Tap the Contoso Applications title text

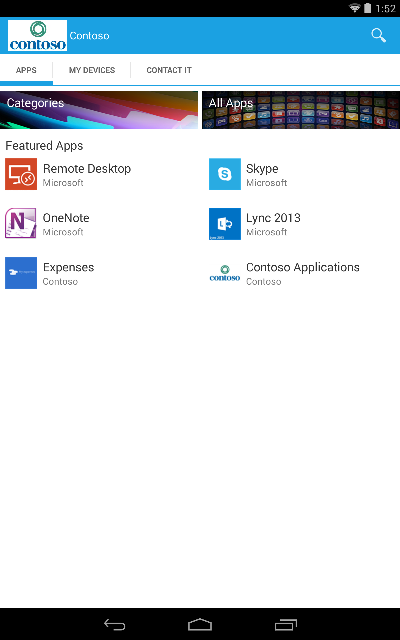pyautogui.click(x=303, y=268)
